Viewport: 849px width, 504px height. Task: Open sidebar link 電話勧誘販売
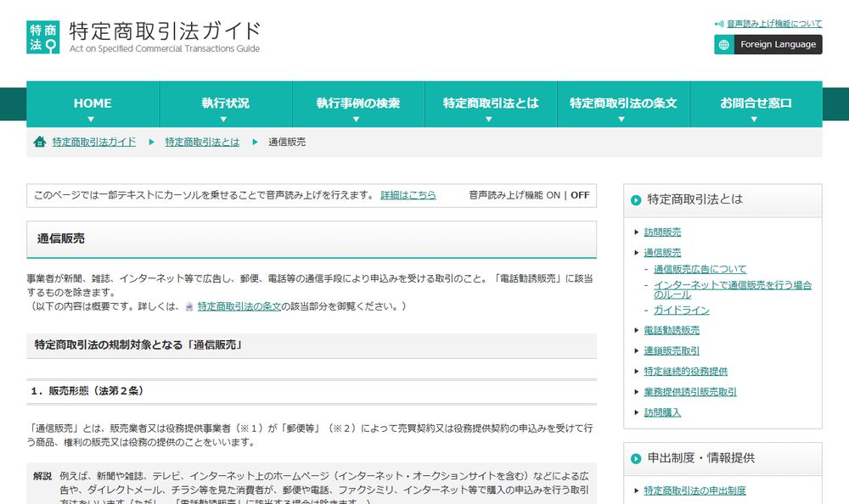(672, 330)
